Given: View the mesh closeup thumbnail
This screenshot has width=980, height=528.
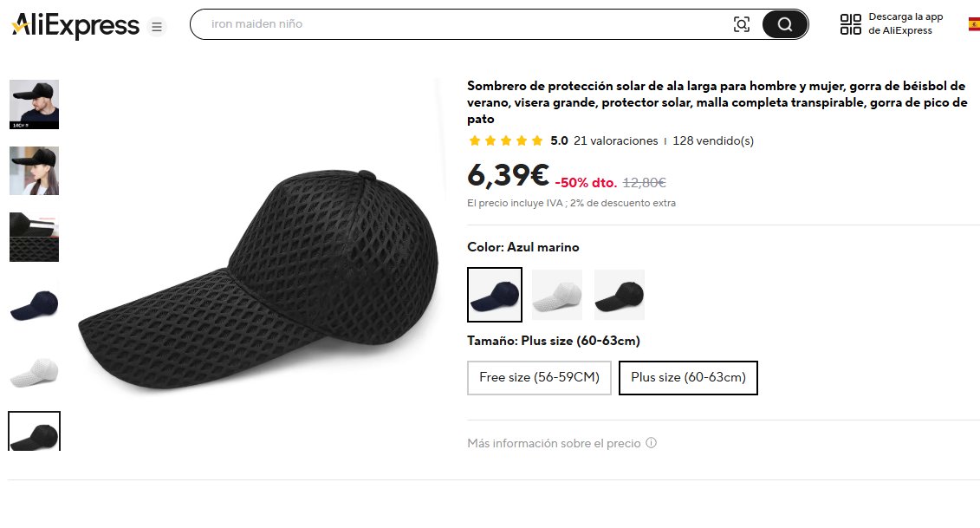Looking at the screenshot, I should coord(34,237).
